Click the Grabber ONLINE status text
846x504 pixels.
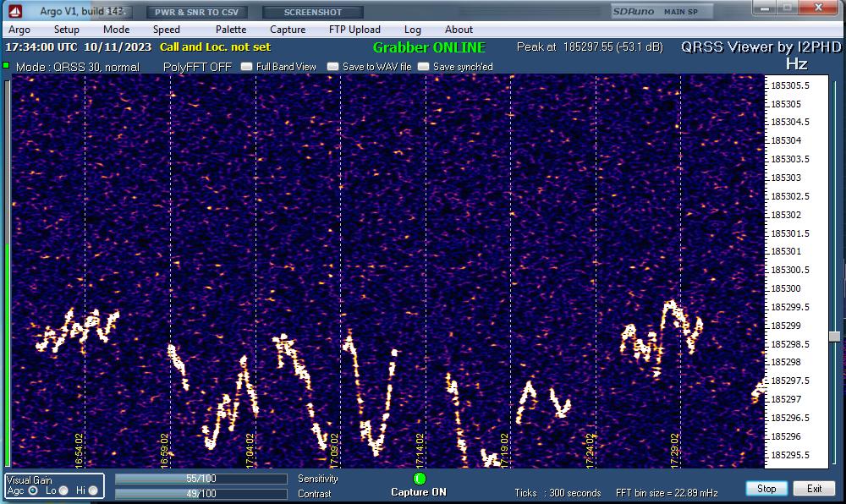(429, 47)
